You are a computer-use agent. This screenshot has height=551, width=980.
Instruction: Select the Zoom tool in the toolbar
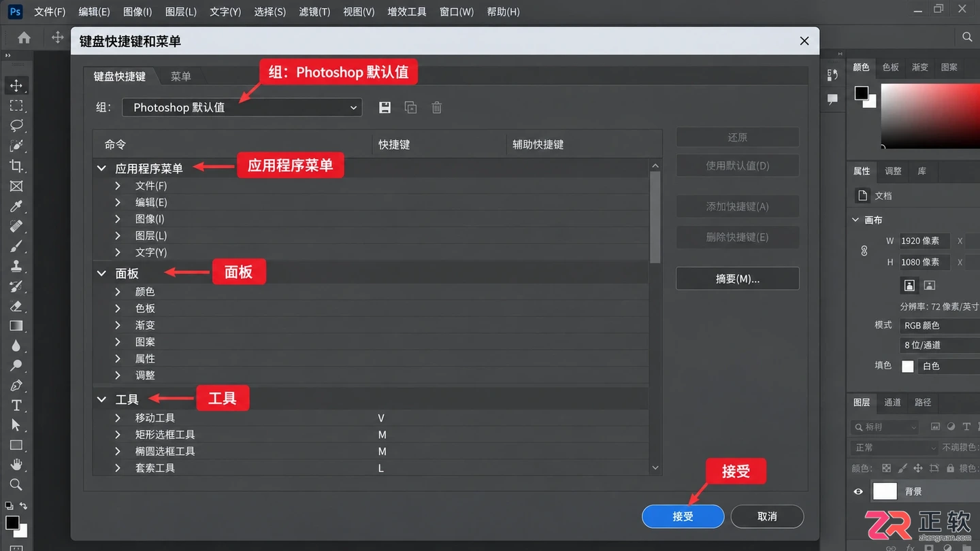click(x=16, y=485)
